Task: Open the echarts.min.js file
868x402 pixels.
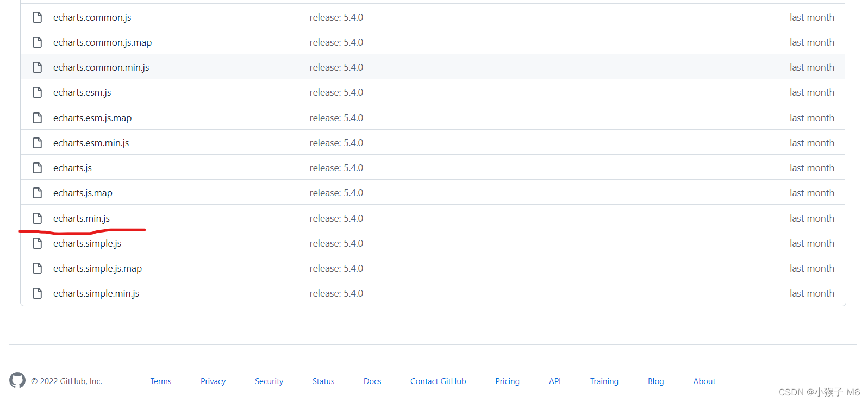Action: (82, 218)
